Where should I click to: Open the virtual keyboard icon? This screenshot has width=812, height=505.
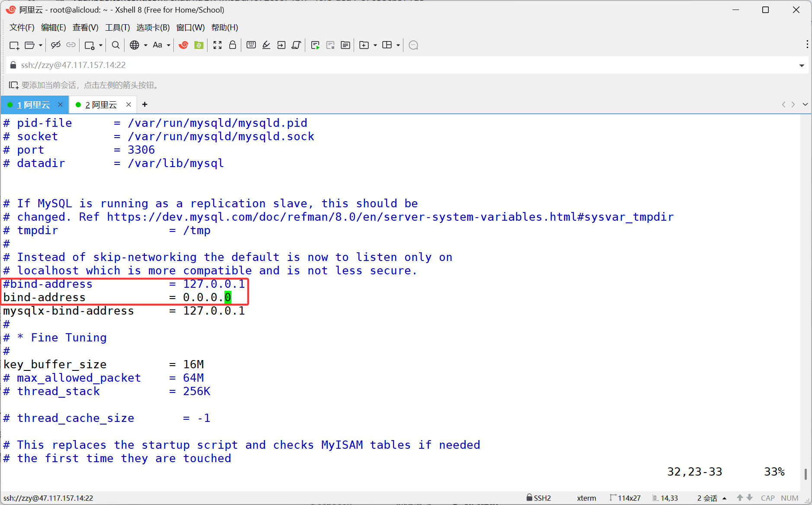pyautogui.click(x=251, y=45)
